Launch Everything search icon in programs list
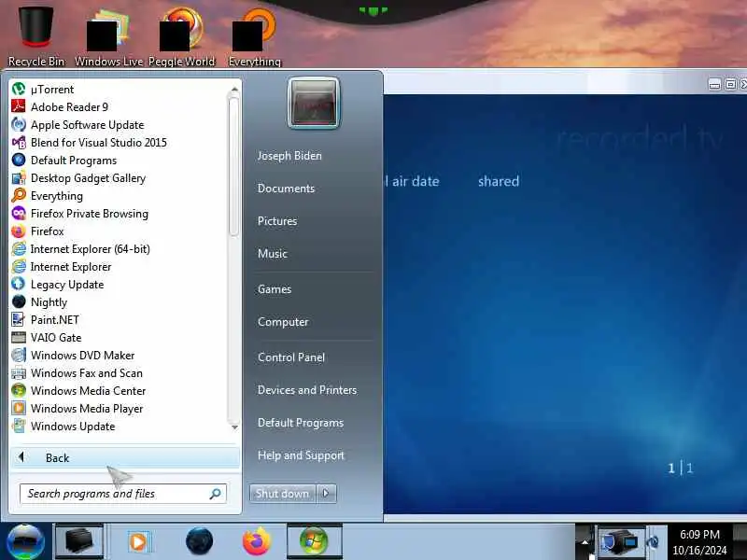The width and height of the screenshot is (747, 560). [x=19, y=196]
